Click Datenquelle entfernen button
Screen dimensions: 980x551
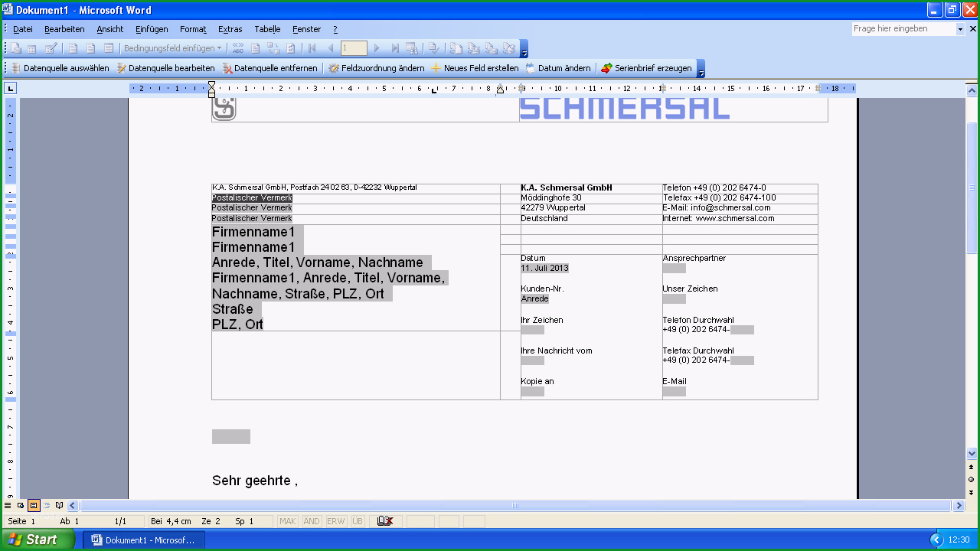click(x=269, y=68)
